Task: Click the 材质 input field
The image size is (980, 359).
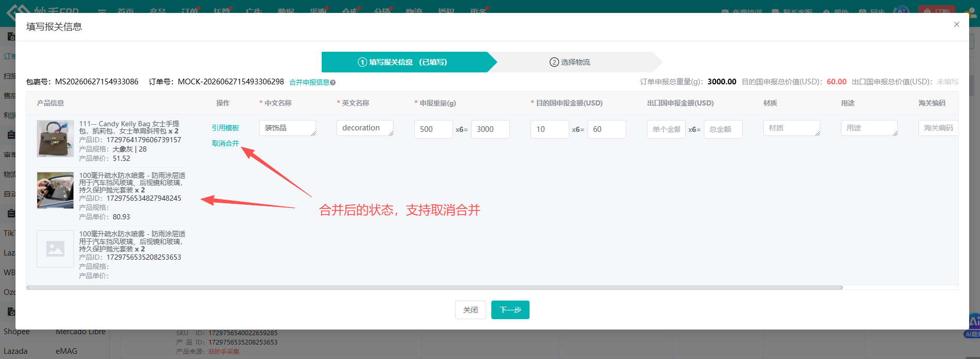Action: (792, 128)
